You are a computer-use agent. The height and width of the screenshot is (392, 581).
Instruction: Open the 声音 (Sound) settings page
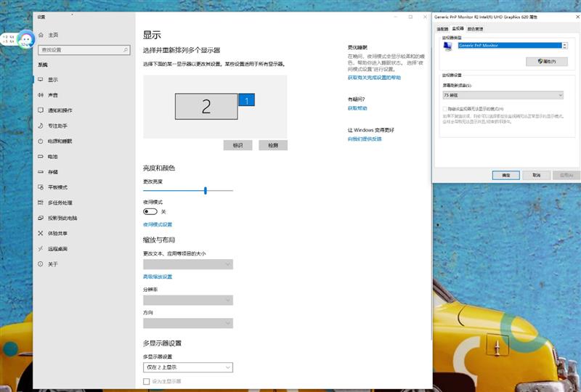[x=53, y=95]
